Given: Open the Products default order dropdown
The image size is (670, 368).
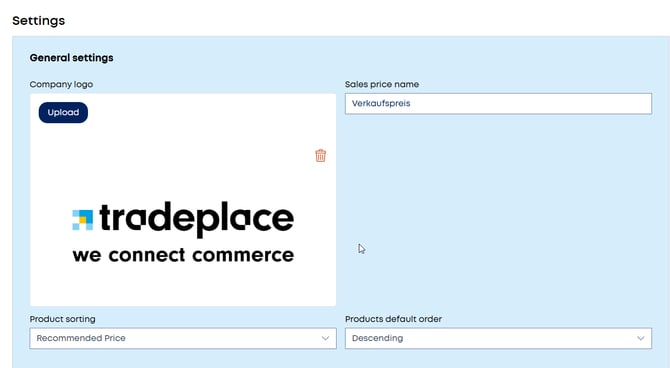Looking at the screenshot, I should click(x=498, y=338).
